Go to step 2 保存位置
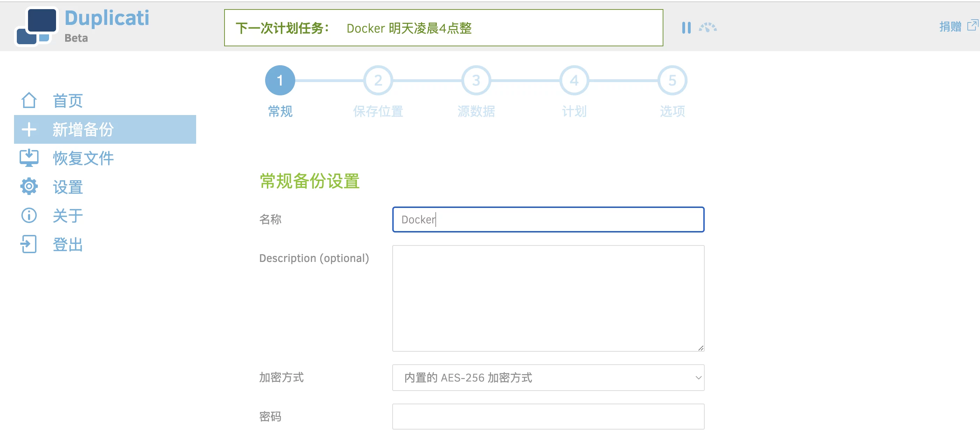 378,81
